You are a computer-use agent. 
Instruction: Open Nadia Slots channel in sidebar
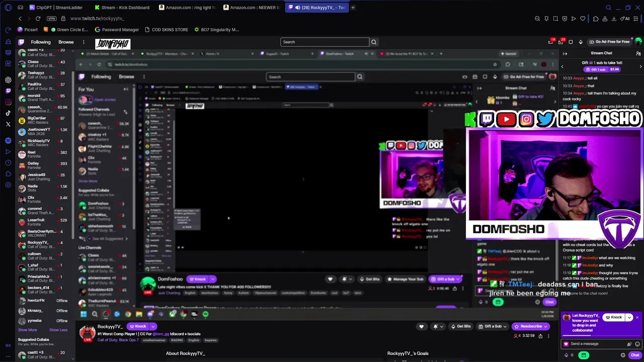coord(43,188)
